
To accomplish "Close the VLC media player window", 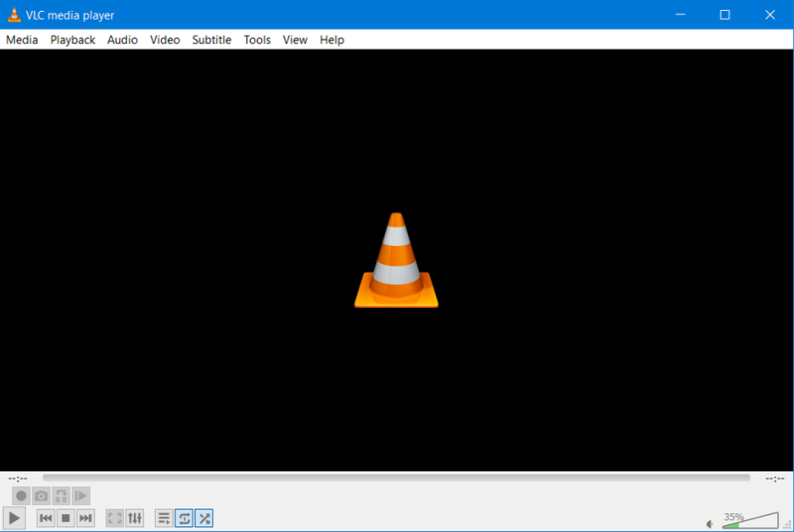I will click(770, 15).
